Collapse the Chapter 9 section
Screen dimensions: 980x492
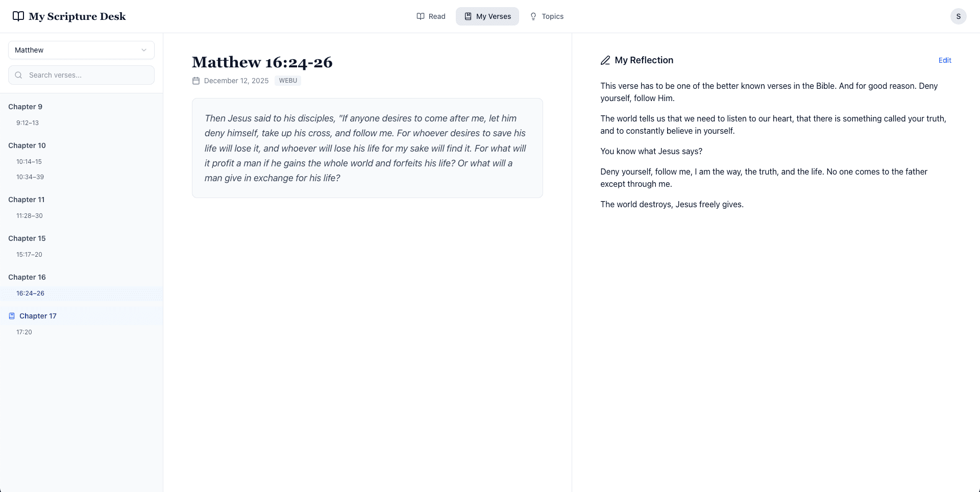point(25,106)
